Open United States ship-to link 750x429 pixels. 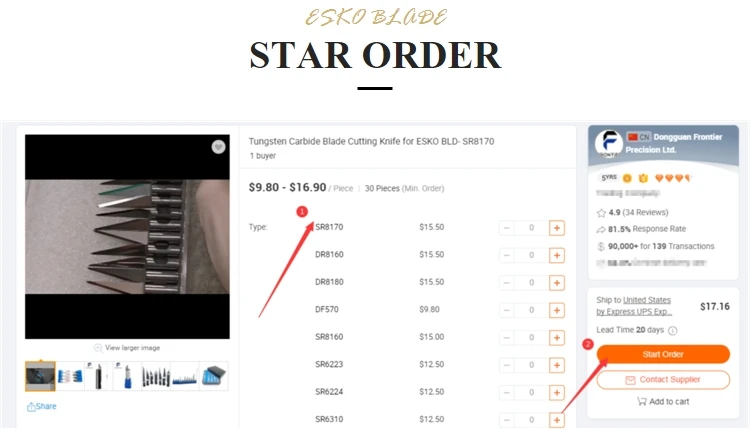pos(647,300)
